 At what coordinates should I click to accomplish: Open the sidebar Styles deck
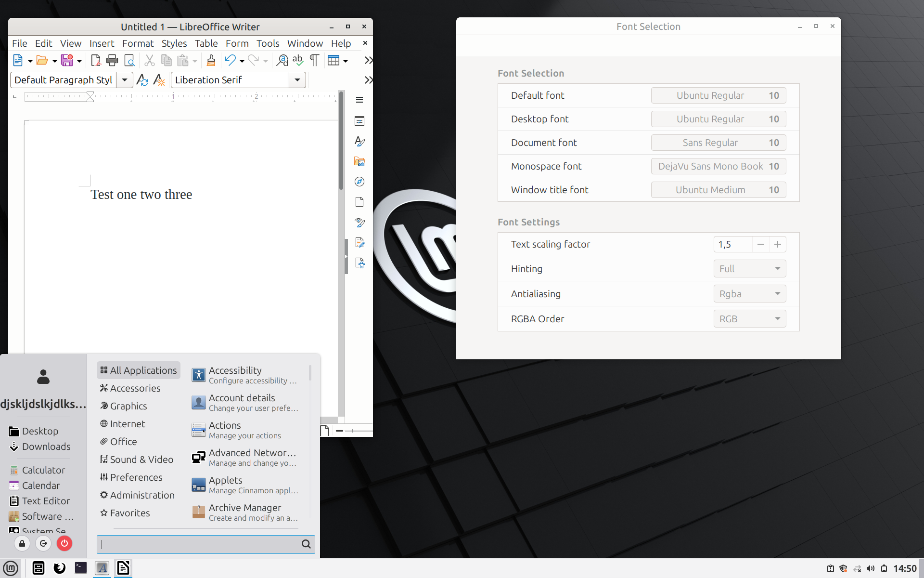pos(359,141)
